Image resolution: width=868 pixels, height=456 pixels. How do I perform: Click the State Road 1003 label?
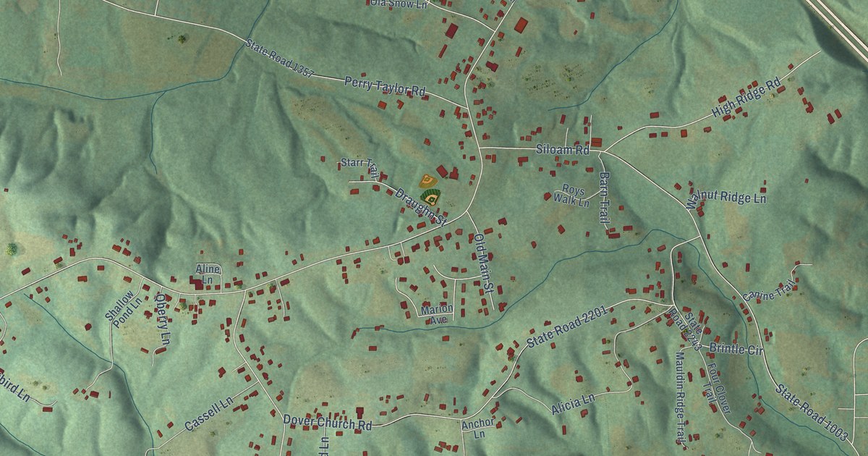click(x=812, y=412)
